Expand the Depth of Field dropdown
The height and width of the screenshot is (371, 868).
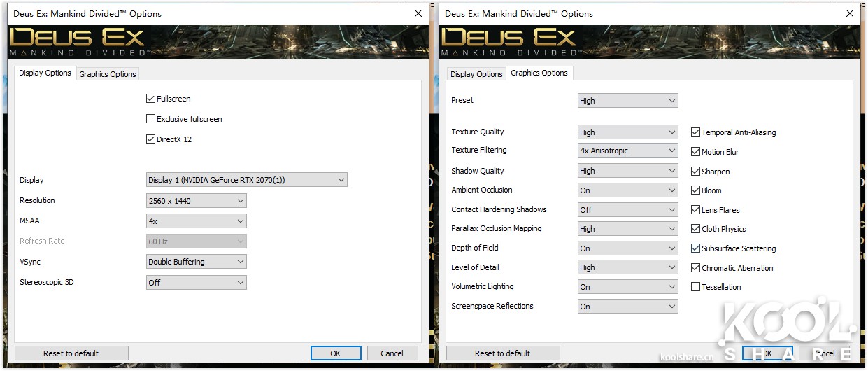coord(628,248)
